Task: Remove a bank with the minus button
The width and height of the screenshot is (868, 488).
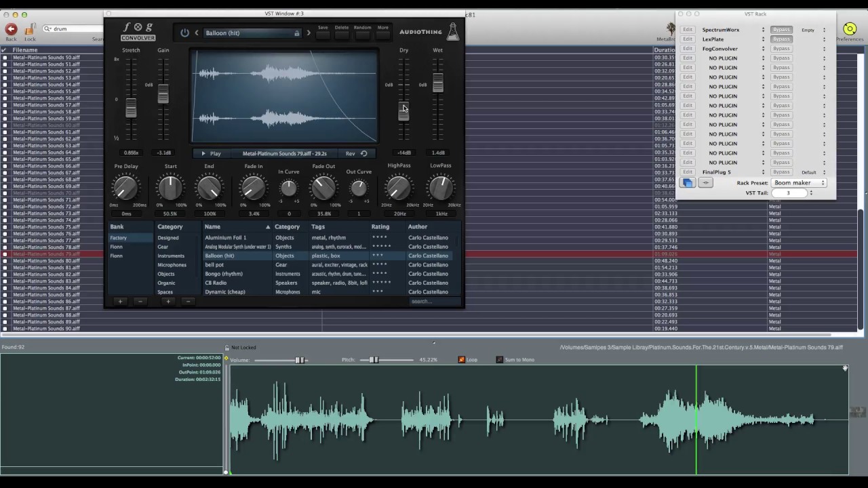Action: click(x=140, y=301)
